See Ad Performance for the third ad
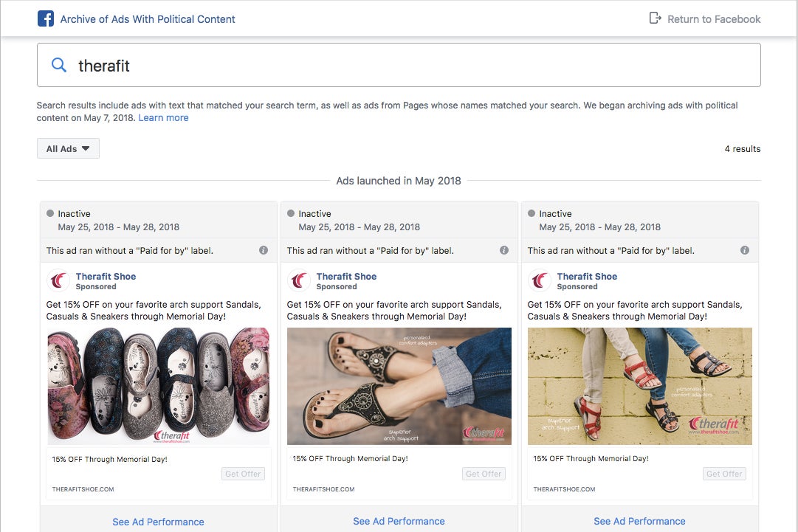798x532 pixels. pyautogui.click(x=640, y=522)
